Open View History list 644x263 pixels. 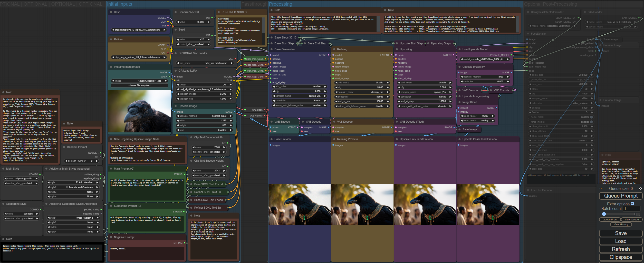point(621,225)
